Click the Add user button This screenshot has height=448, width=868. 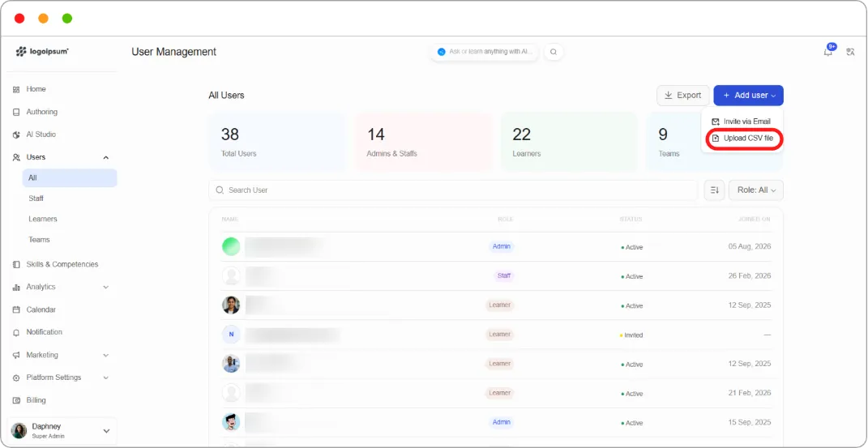748,95
